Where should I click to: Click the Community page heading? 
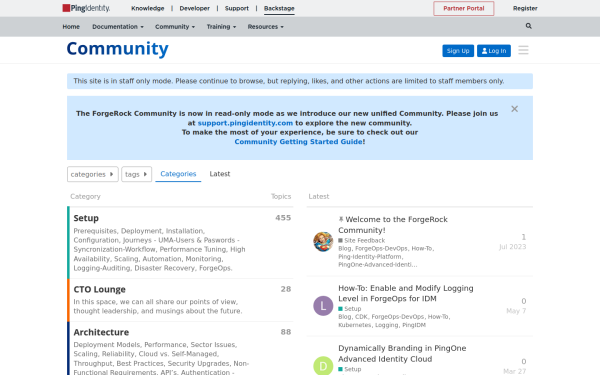[x=117, y=49]
